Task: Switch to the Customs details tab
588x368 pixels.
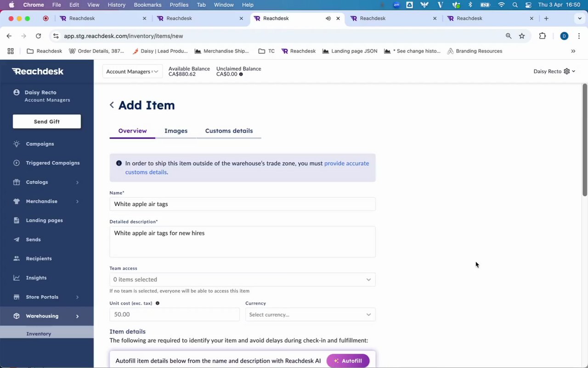Action: [x=229, y=131]
